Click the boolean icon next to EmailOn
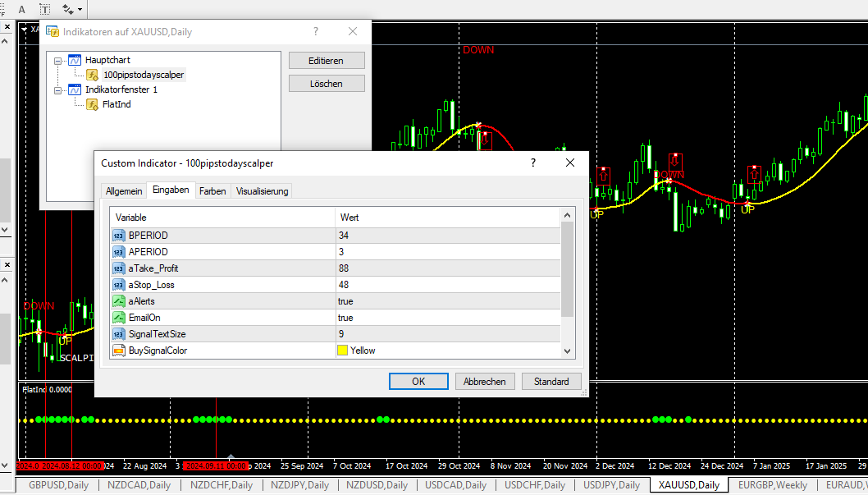Image resolution: width=868 pixels, height=495 pixels. coord(118,318)
